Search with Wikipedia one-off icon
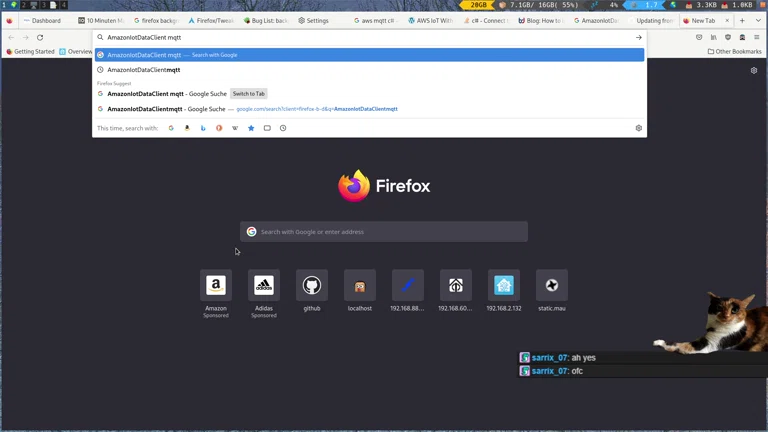 (235, 128)
